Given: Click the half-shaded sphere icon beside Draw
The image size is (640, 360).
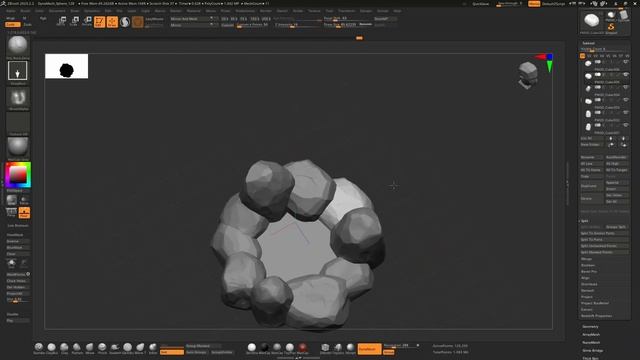Looking at the screenshot, I should [125, 22].
